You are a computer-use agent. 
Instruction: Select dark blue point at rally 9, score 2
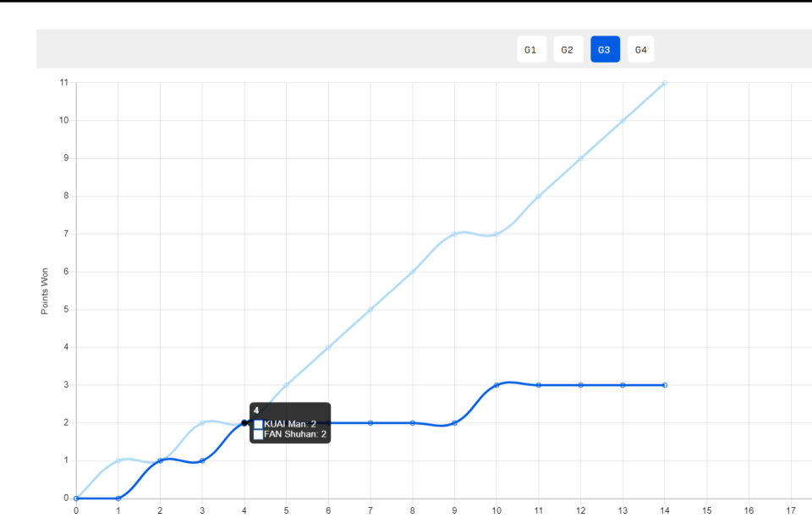455,423
